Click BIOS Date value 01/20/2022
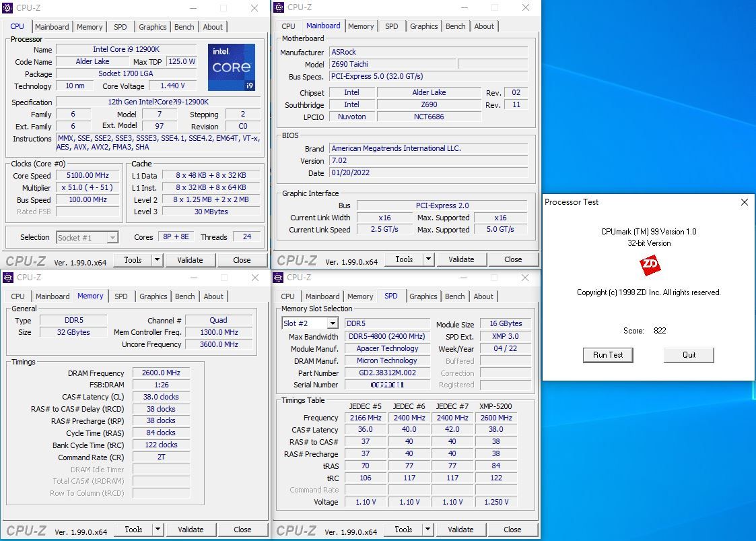Viewport: 756px width, 541px height. (x=429, y=172)
